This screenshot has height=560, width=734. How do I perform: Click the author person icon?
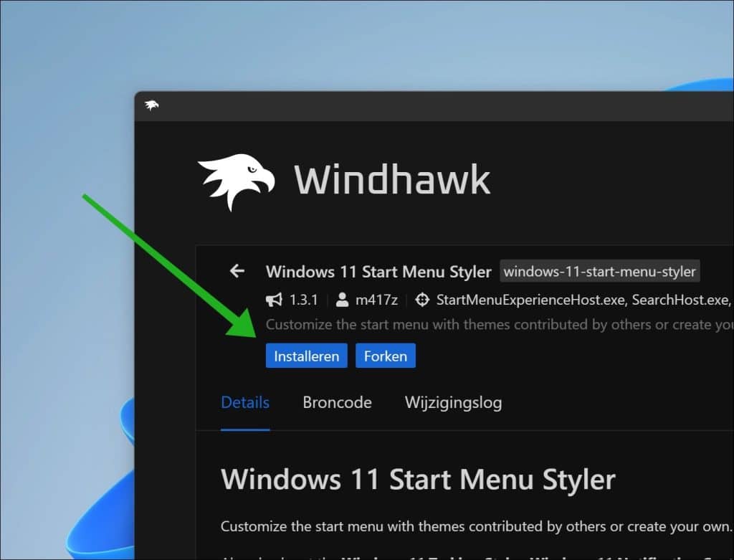click(x=343, y=300)
